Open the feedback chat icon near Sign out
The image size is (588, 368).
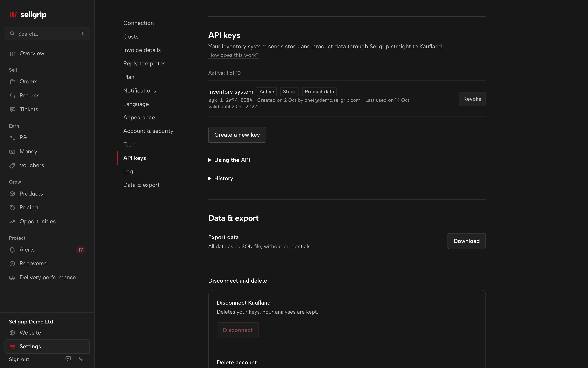[x=68, y=359]
